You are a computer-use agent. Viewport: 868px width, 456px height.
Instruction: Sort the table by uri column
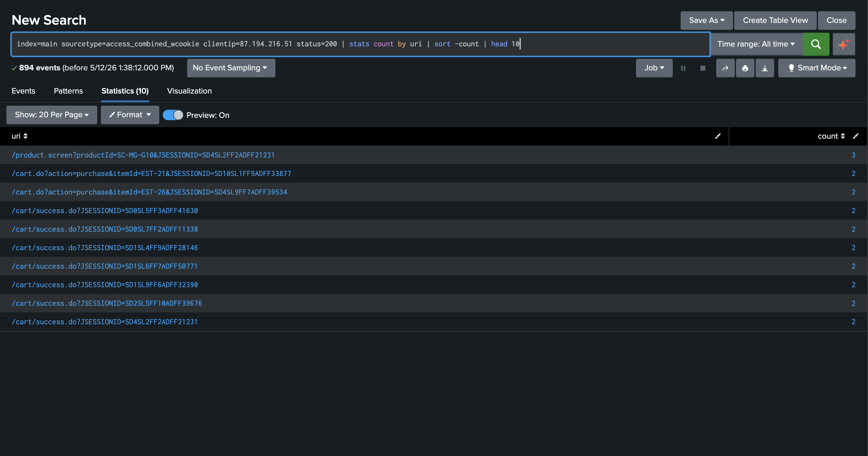click(19, 136)
